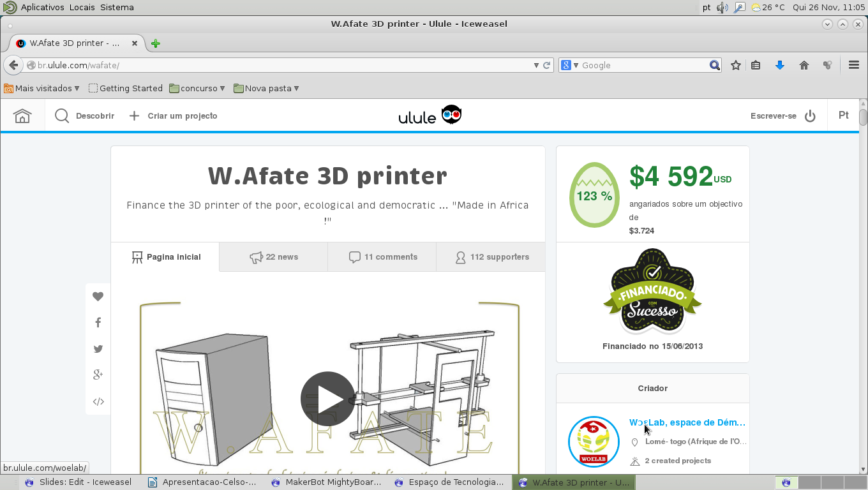Click Escrever-se sign-up link
Image resolution: width=868 pixels, height=490 pixels.
coord(773,116)
